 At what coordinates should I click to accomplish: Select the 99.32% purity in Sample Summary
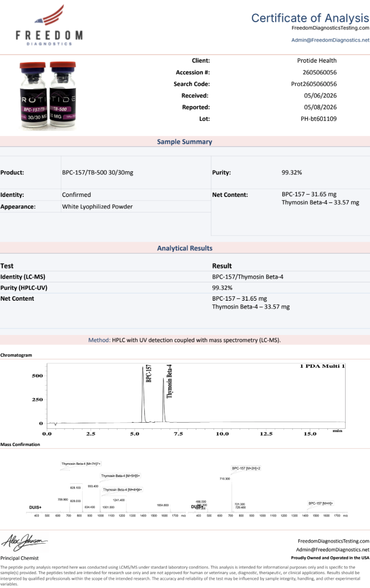292,173
